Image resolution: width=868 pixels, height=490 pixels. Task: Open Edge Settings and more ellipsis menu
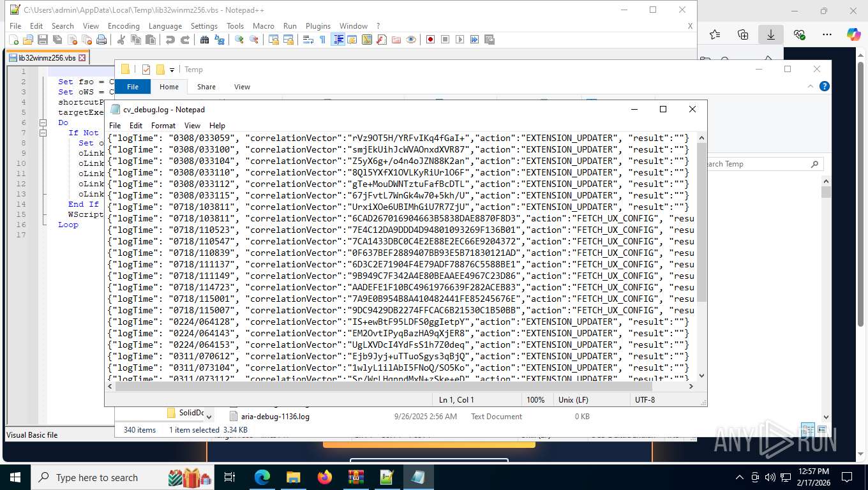827,34
